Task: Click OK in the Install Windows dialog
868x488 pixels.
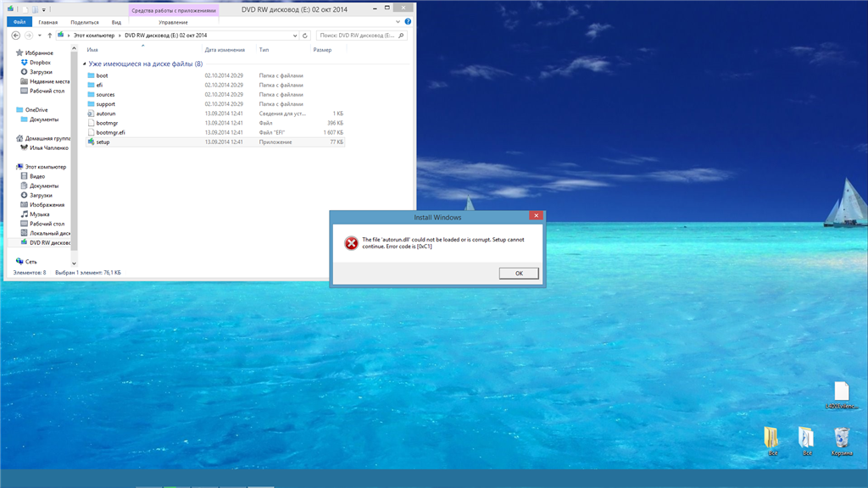Action: 519,274
